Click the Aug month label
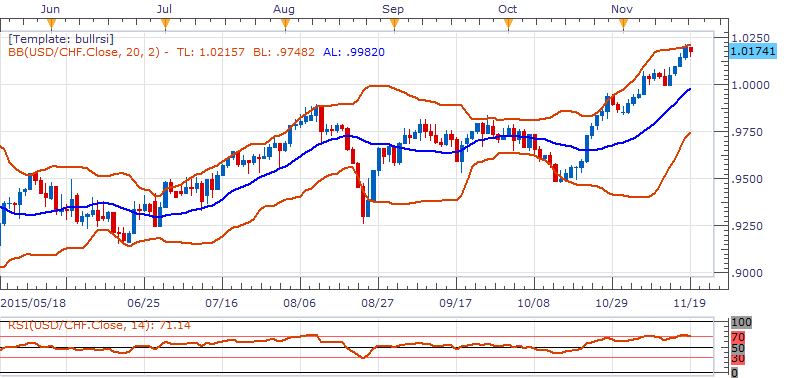This screenshot has height=378, width=786. 284,9
